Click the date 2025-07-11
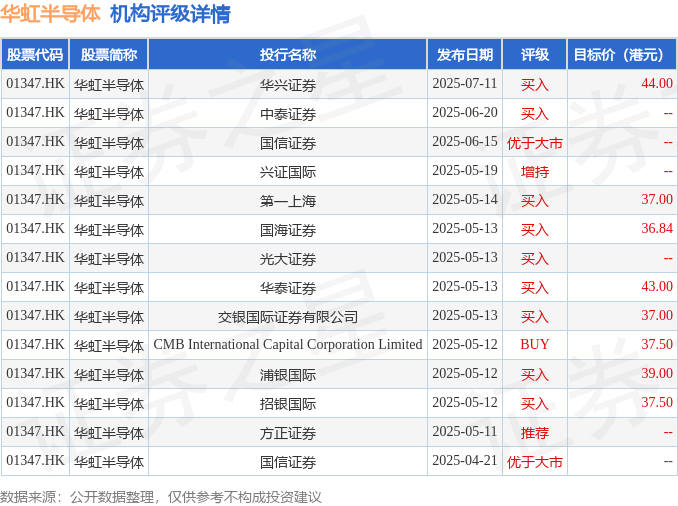Image resolution: width=678 pixels, height=506 pixels. coord(465,83)
